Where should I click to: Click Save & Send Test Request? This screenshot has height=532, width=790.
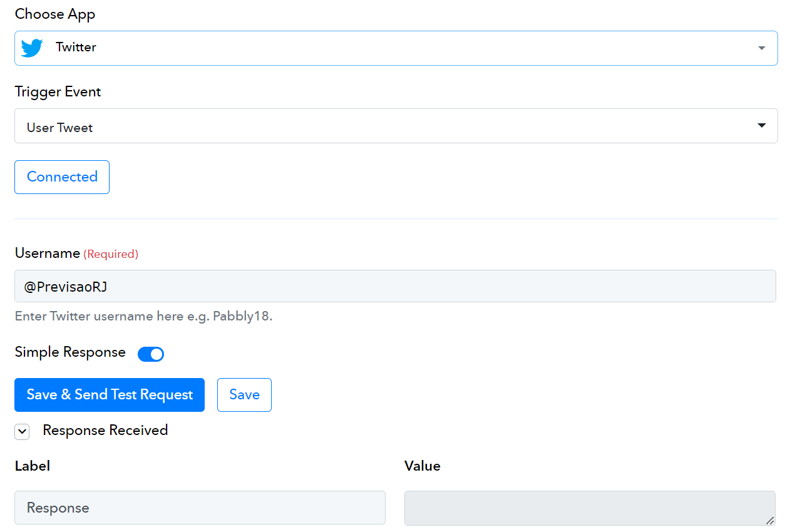(x=110, y=395)
